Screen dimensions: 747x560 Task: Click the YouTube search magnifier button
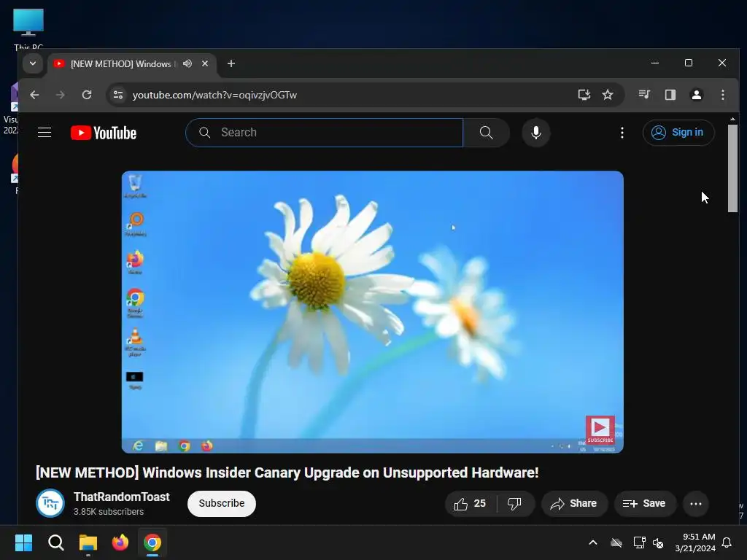[x=486, y=133]
